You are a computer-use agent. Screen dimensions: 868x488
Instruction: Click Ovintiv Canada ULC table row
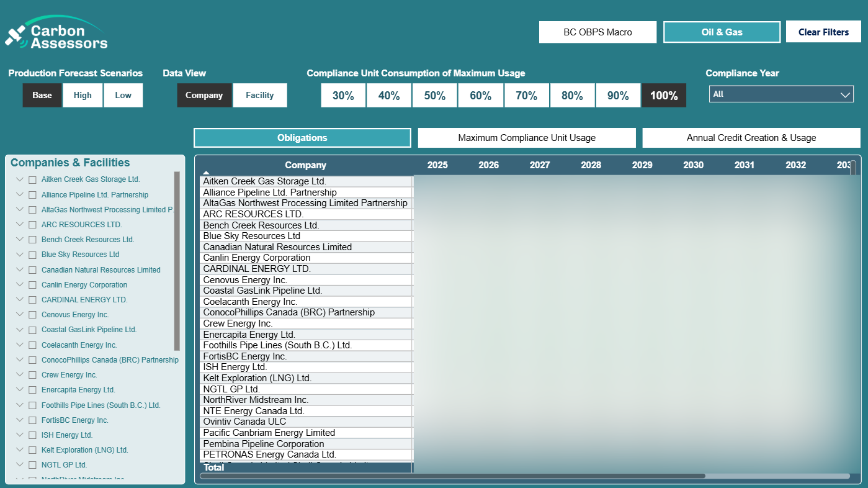[x=306, y=422]
